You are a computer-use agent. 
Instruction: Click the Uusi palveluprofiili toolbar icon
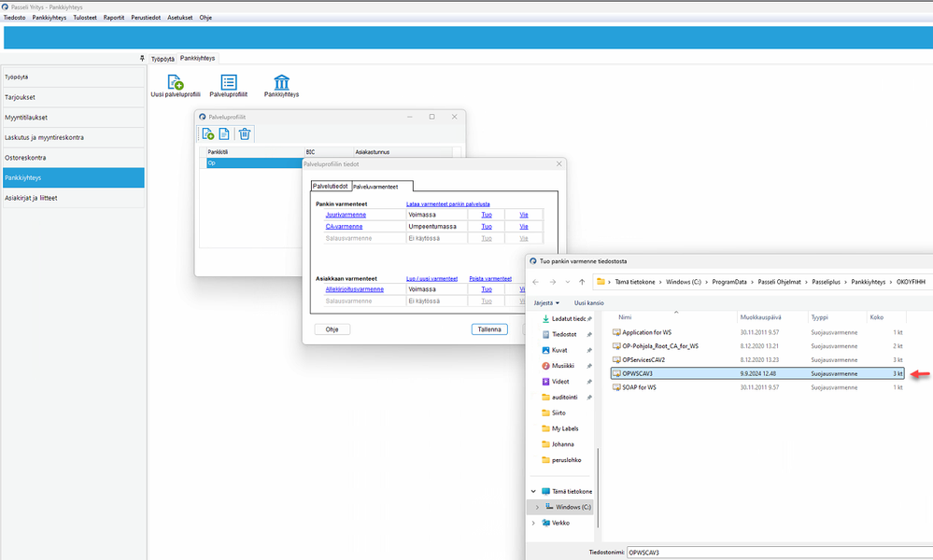tap(176, 82)
